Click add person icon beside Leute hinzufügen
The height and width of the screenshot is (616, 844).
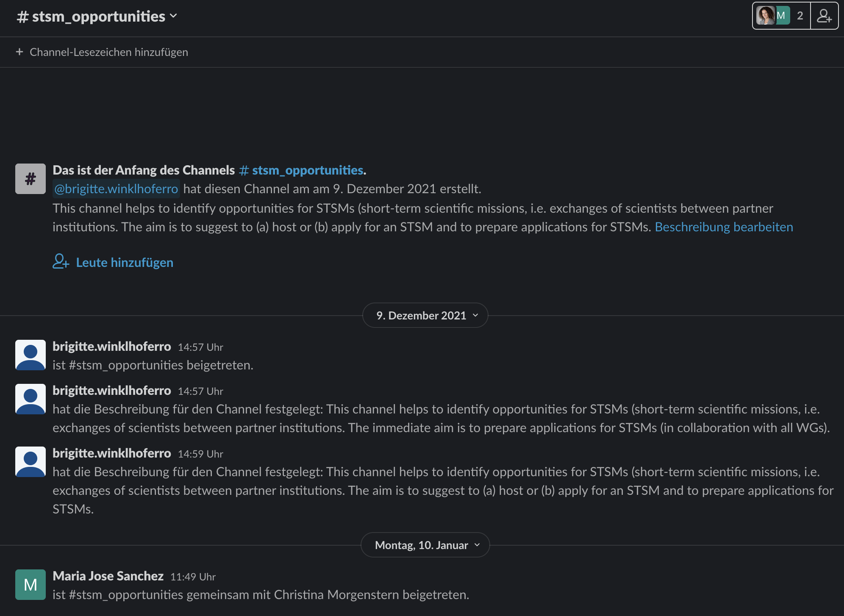61,262
